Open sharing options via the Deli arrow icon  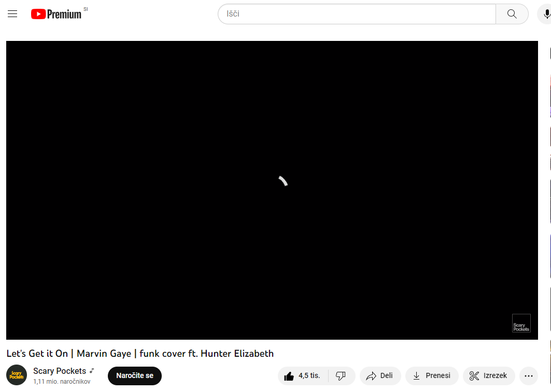pyautogui.click(x=372, y=375)
